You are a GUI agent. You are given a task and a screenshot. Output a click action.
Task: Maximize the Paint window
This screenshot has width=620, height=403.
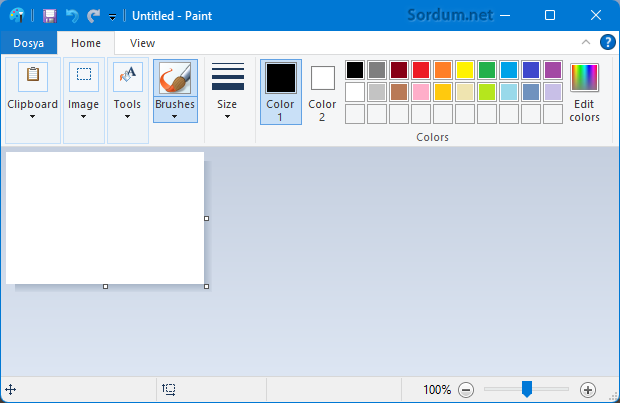550,15
